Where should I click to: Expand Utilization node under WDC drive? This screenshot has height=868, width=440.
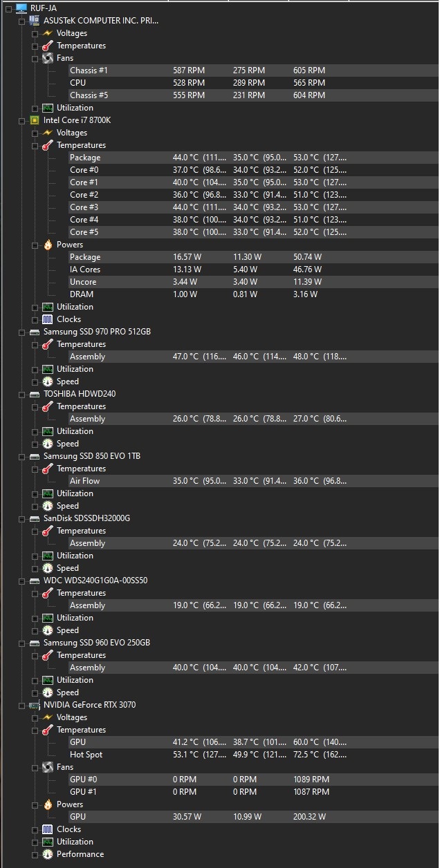pos(35,618)
